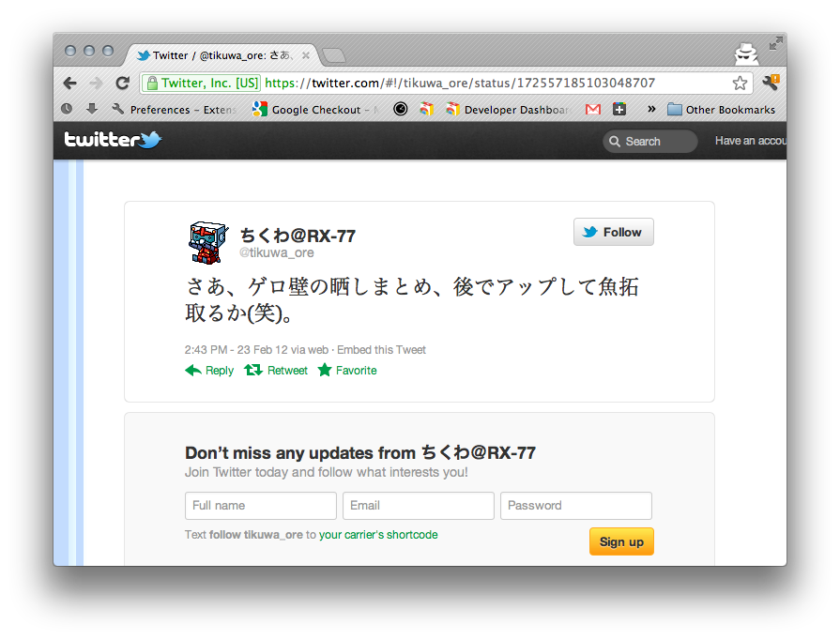Click the incognito spy icon
This screenshot has width=840, height=640.
pos(746,53)
